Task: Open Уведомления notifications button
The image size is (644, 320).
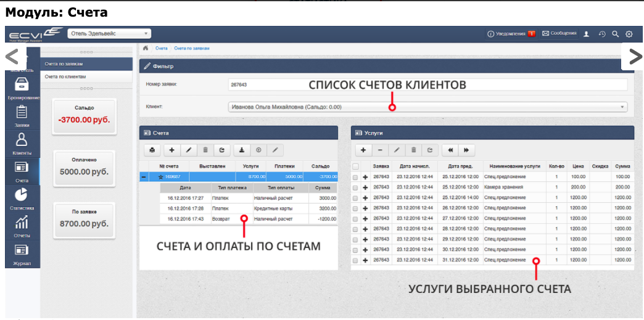Action: tap(511, 34)
